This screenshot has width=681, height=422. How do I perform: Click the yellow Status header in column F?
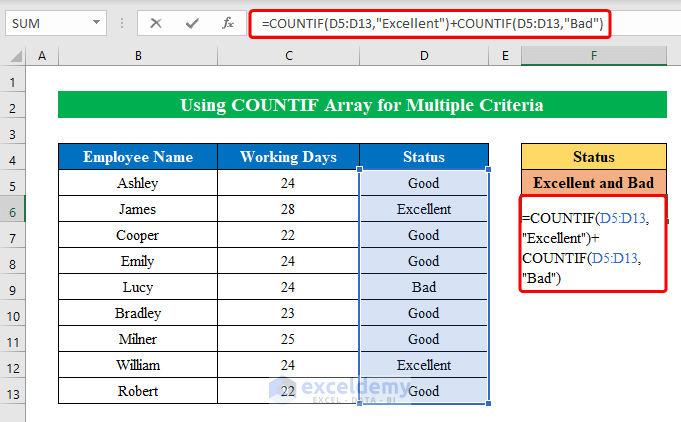coord(594,157)
